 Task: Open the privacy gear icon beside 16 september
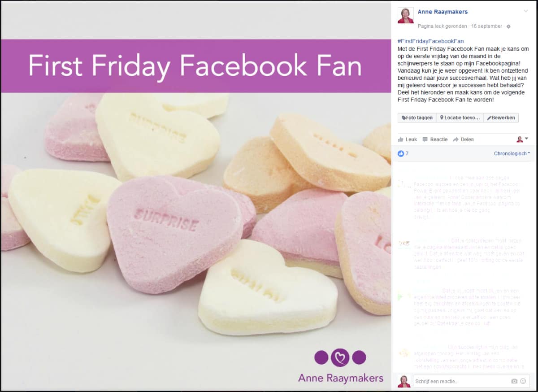[x=508, y=26]
